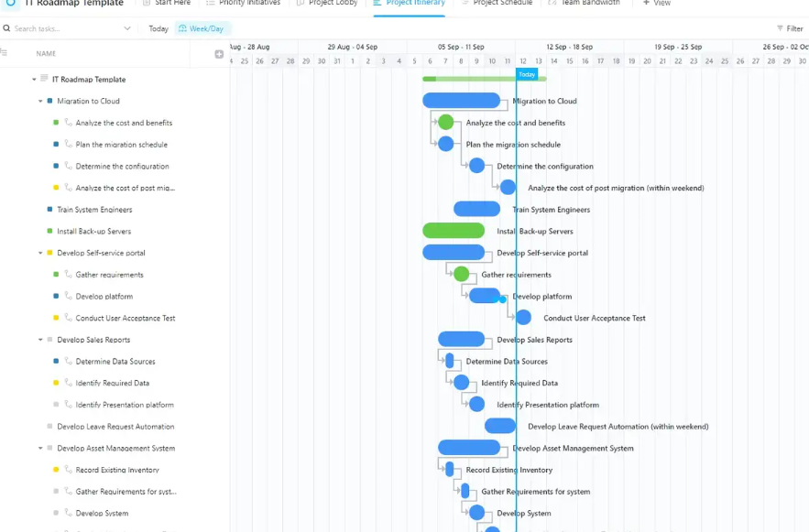Screen dimensions: 809x532
Task: Click subtask icon beside Determine the configuration
Action: [68, 166]
